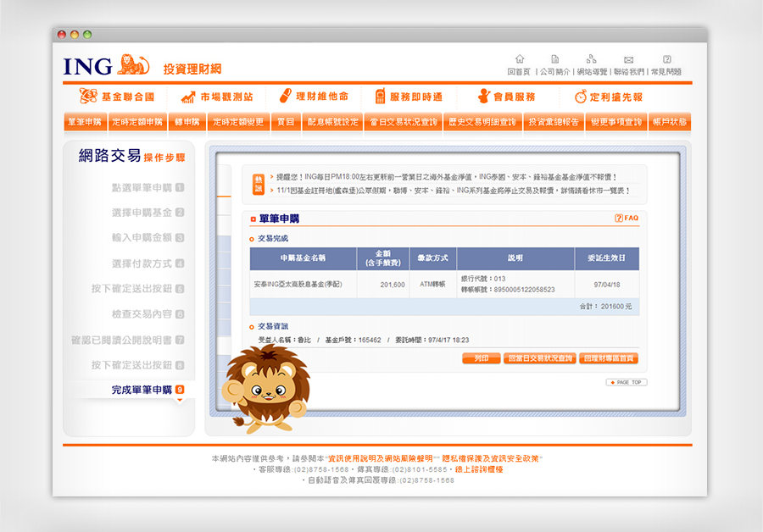Viewport: 763px width, 532px height.
Task: Select the 變更事項查詢 tab
Action: [616, 122]
